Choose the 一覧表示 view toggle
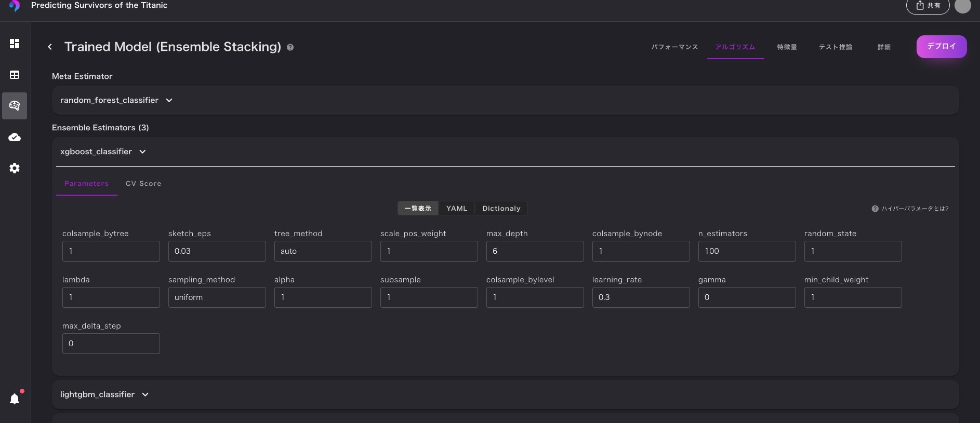 pyautogui.click(x=418, y=208)
